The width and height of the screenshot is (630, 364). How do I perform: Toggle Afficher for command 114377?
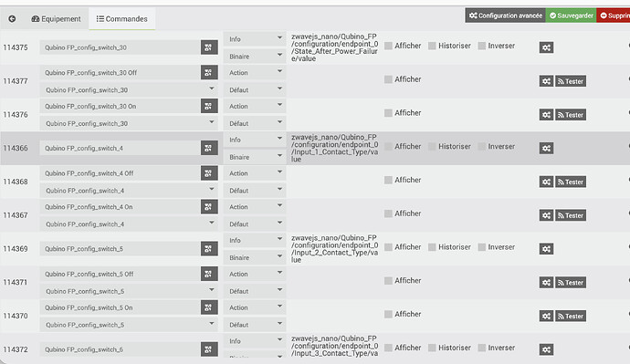coord(388,79)
